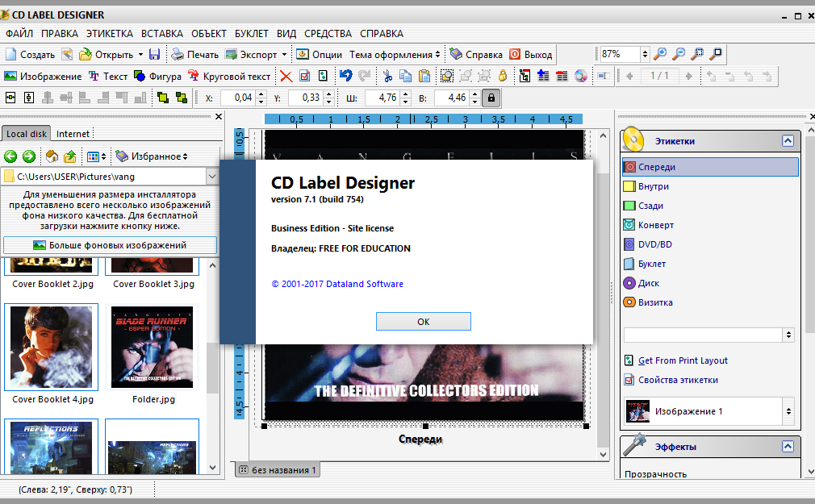Screen dimensions: 815x504
Task: Click the add track row icon
Action: point(543,77)
